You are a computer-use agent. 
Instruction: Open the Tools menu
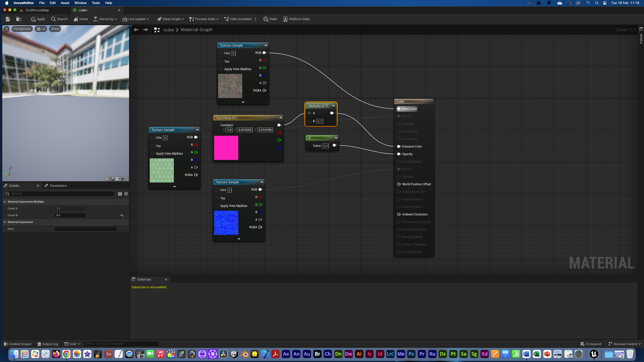pyautogui.click(x=96, y=3)
